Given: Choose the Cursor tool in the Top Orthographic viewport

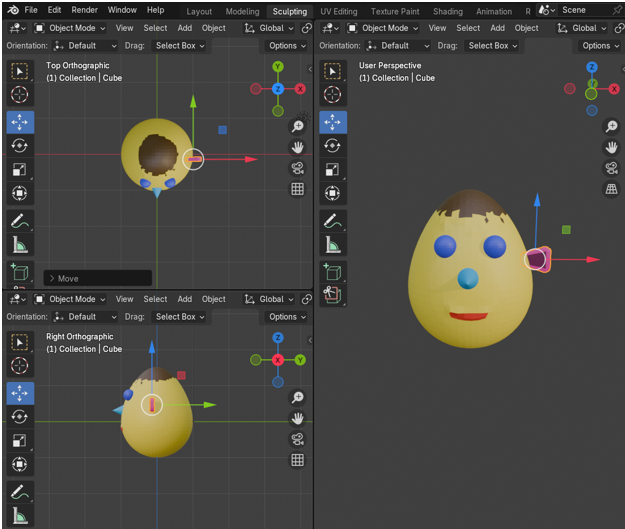Looking at the screenshot, I should 19,95.
